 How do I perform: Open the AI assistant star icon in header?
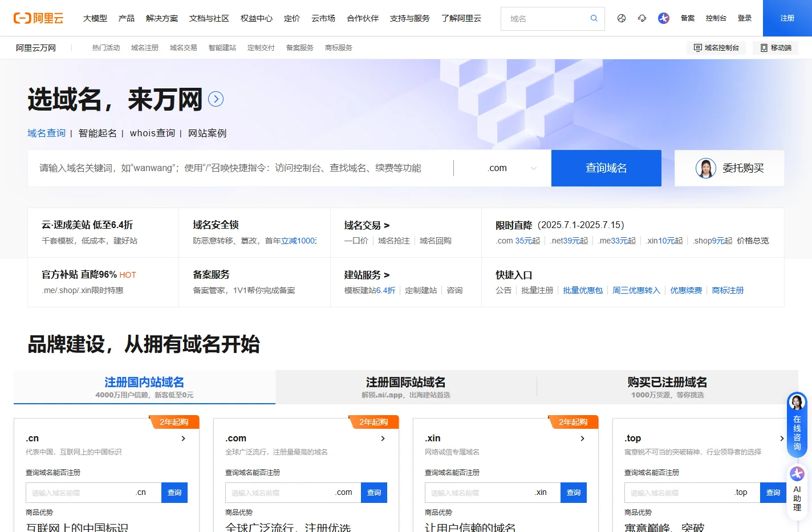tap(664, 18)
